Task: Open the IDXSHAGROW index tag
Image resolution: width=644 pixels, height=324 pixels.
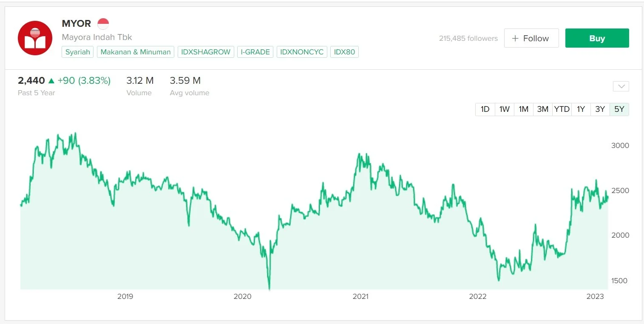Action: click(206, 52)
